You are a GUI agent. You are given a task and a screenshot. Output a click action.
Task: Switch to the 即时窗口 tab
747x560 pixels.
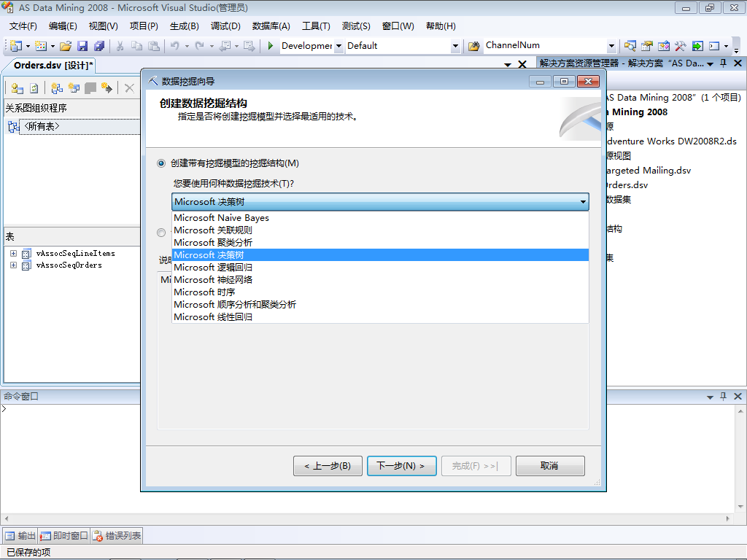64,536
